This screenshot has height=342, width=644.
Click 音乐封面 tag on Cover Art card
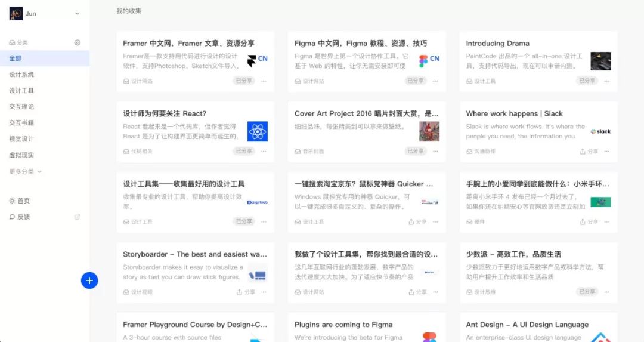coord(309,151)
